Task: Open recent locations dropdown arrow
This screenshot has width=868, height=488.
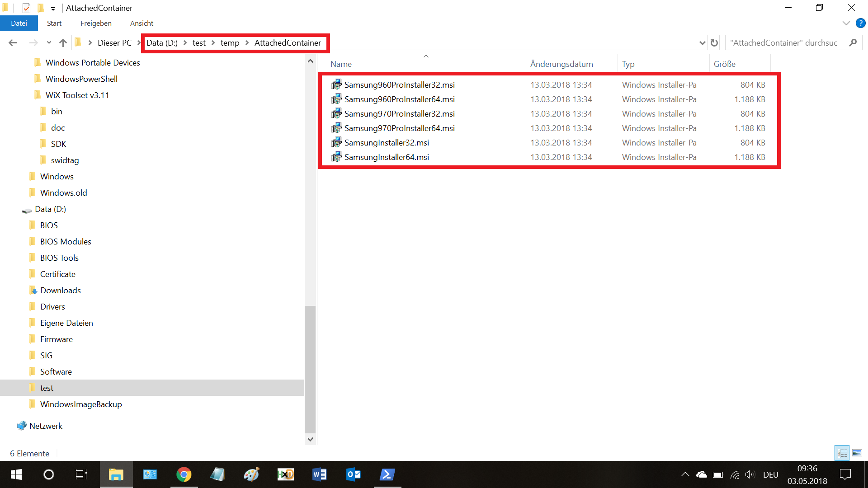Action: [x=49, y=42]
